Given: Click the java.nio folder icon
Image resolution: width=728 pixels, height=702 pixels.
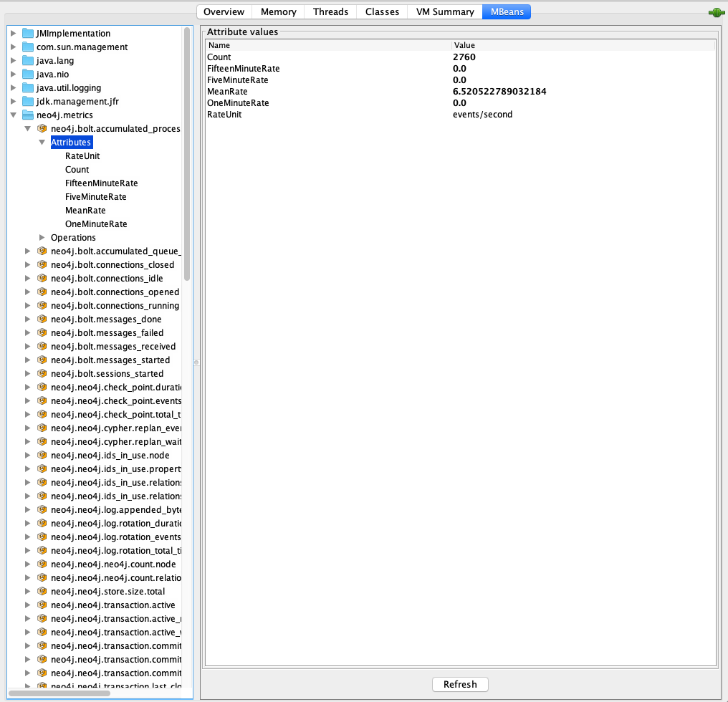Looking at the screenshot, I should point(28,74).
